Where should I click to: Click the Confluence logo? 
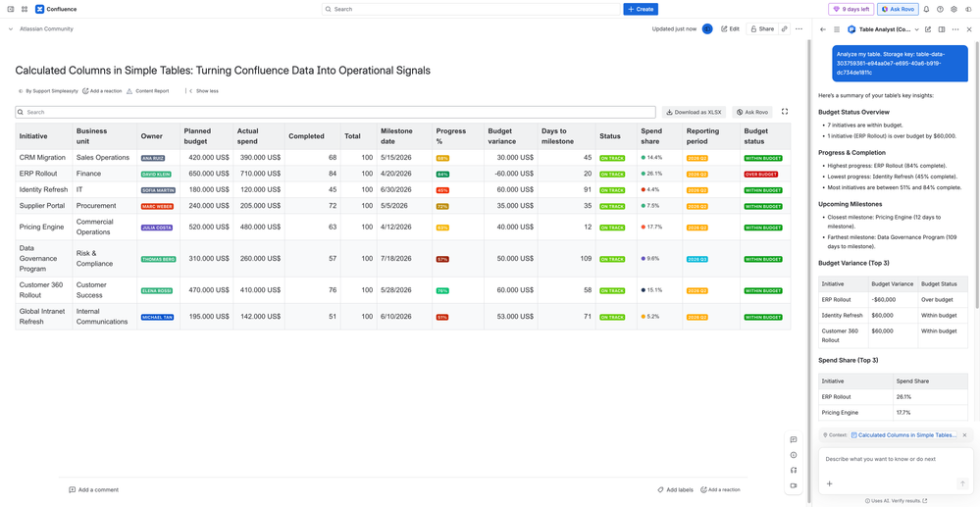point(40,9)
